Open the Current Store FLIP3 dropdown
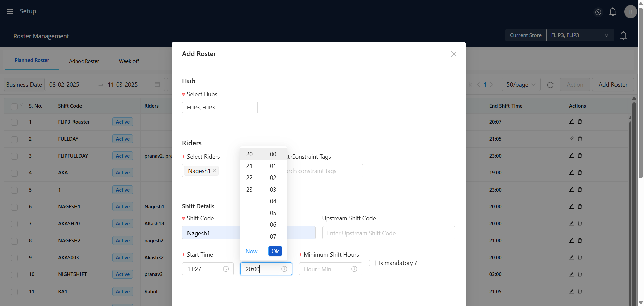 580,35
